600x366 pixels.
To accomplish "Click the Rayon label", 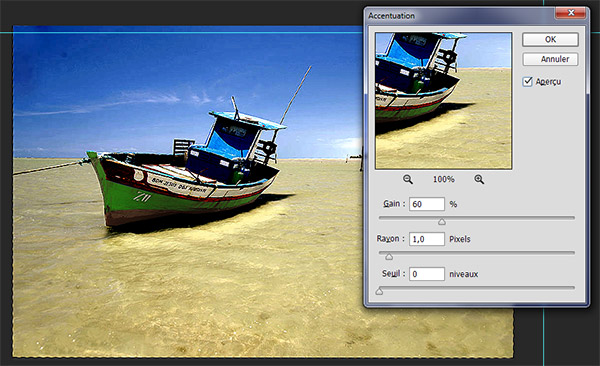I will coord(390,239).
